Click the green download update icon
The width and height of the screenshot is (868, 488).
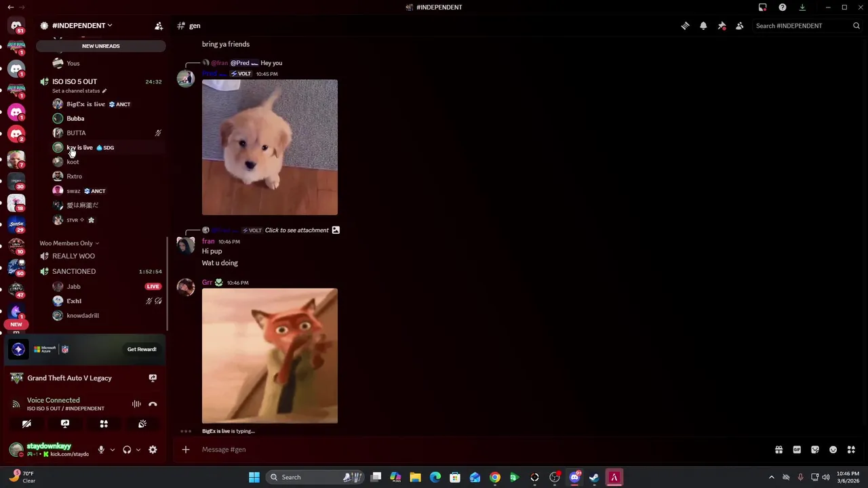[x=802, y=7]
